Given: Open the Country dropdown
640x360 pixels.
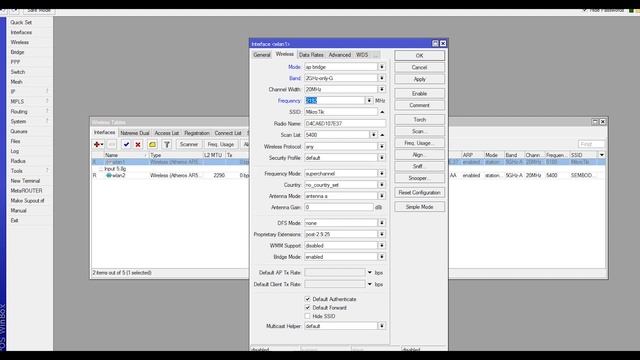Looking at the screenshot, I should pos(382,185).
